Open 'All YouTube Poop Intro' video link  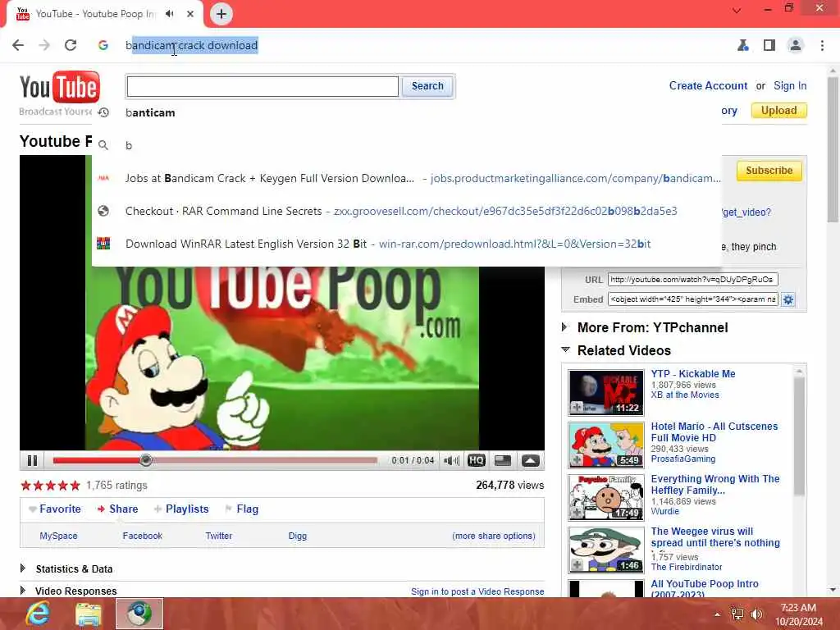705,588
